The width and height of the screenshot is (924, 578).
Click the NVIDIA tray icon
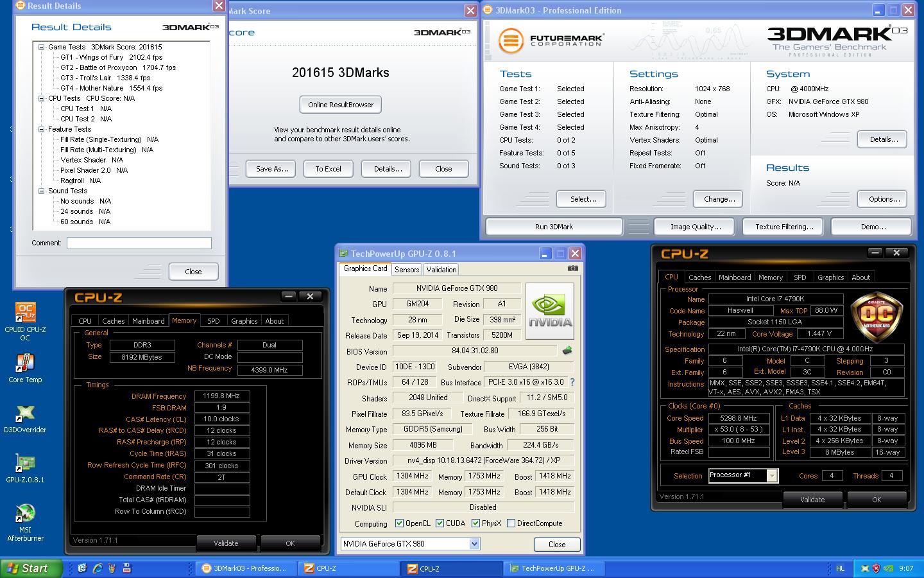pos(888,568)
